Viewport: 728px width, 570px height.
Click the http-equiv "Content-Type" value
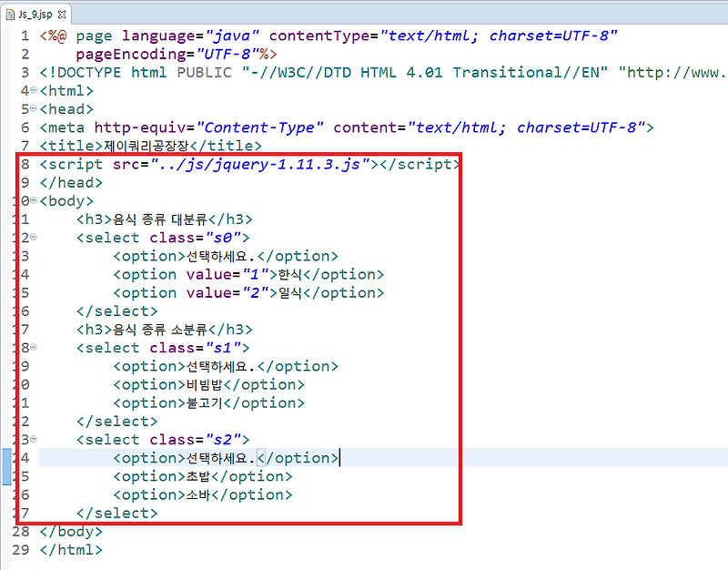click(x=259, y=127)
